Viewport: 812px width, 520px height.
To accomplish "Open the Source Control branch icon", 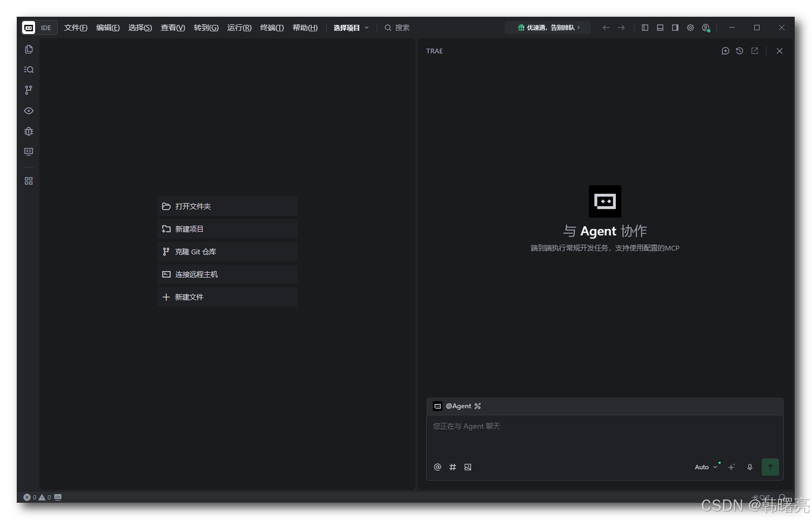I will pos(29,90).
